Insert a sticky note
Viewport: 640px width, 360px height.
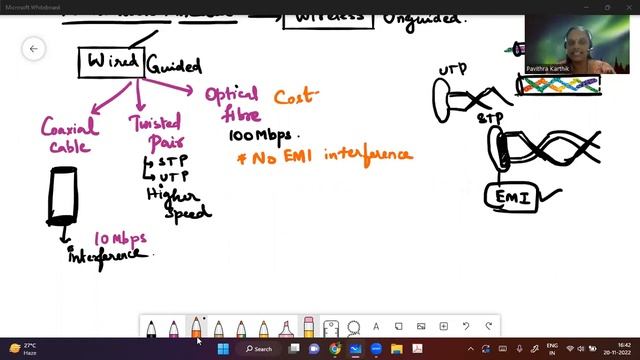tap(399, 326)
